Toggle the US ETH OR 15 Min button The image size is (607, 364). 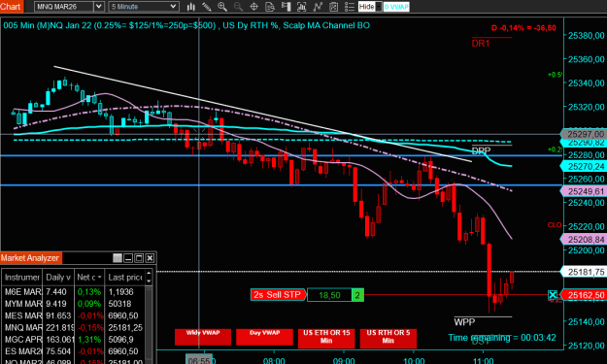pos(326,338)
